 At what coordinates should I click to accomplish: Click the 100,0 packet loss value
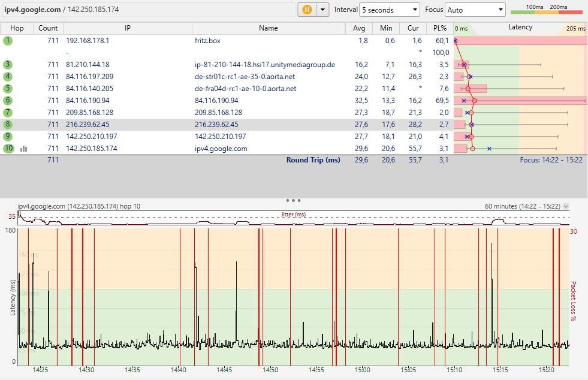click(441, 53)
